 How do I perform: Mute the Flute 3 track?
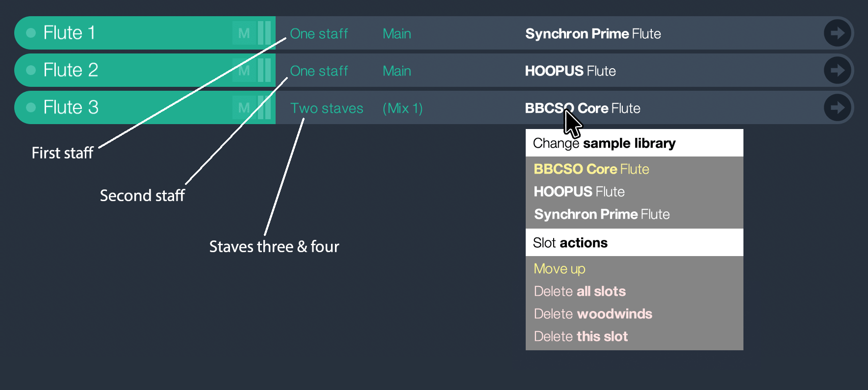coord(244,107)
